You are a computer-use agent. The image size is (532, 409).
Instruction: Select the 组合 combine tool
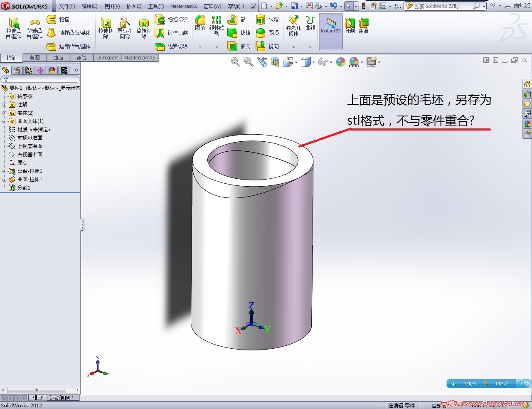(364, 25)
